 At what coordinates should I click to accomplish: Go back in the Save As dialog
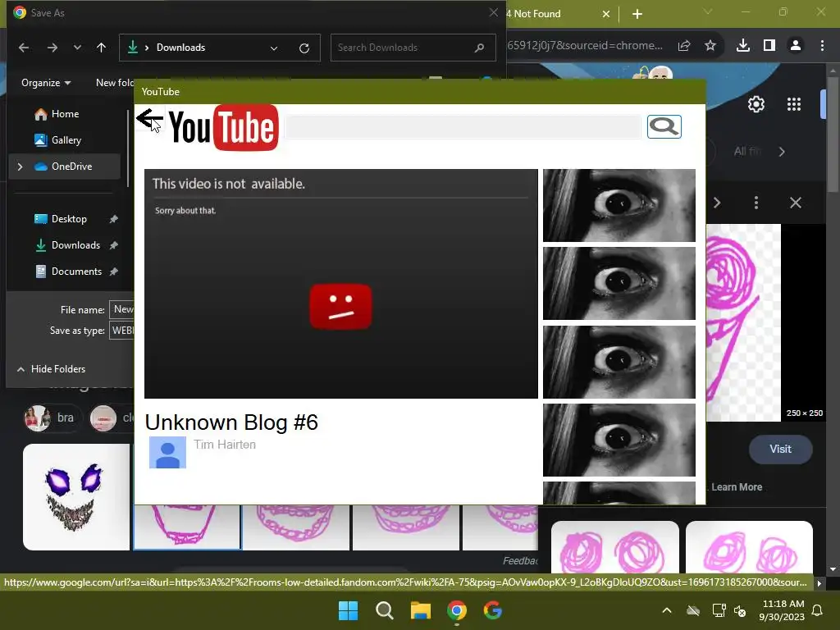tap(24, 48)
